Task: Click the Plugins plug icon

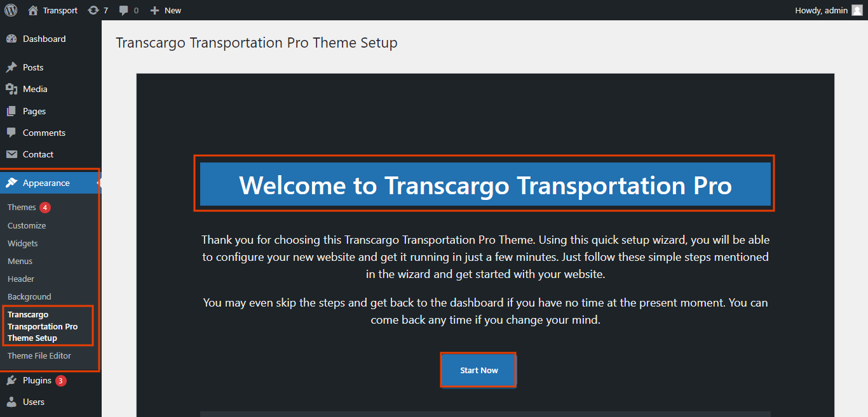Action: point(11,380)
